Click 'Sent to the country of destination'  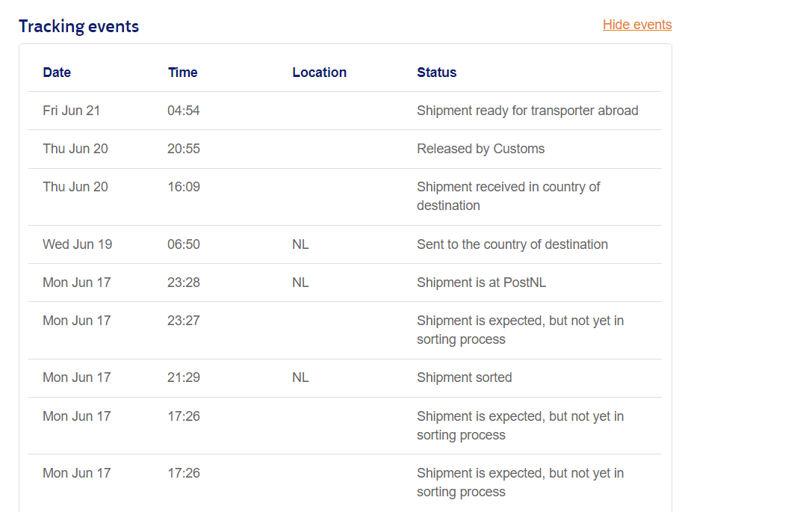(512, 244)
